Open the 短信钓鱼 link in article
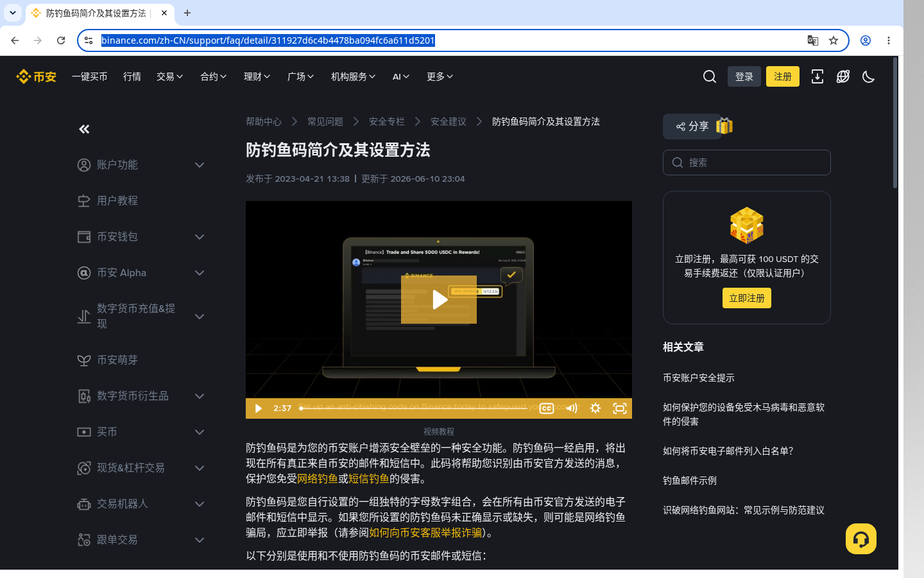 369,478
